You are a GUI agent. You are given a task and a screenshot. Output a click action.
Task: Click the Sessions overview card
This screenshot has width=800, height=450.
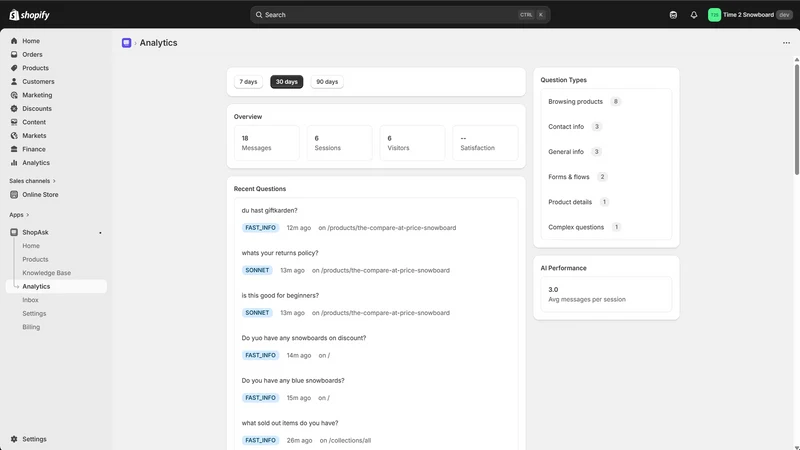(339, 143)
